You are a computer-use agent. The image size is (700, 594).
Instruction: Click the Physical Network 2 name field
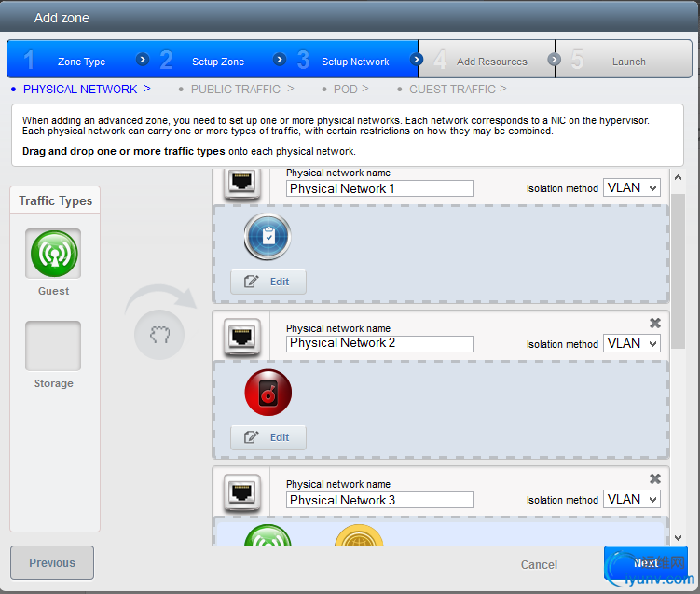click(x=379, y=344)
